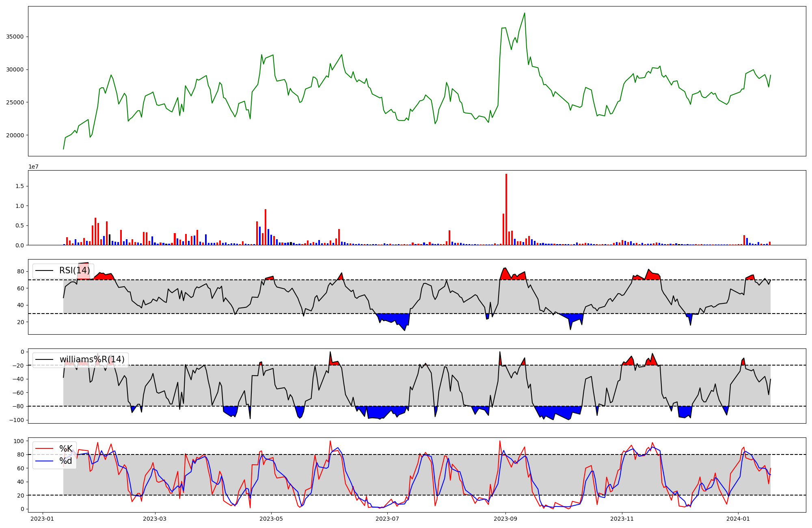The width and height of the screenshot is (812, 528).
Task: Click the 100 tick on stochastic axis
Action: click(x=19, y=441)
